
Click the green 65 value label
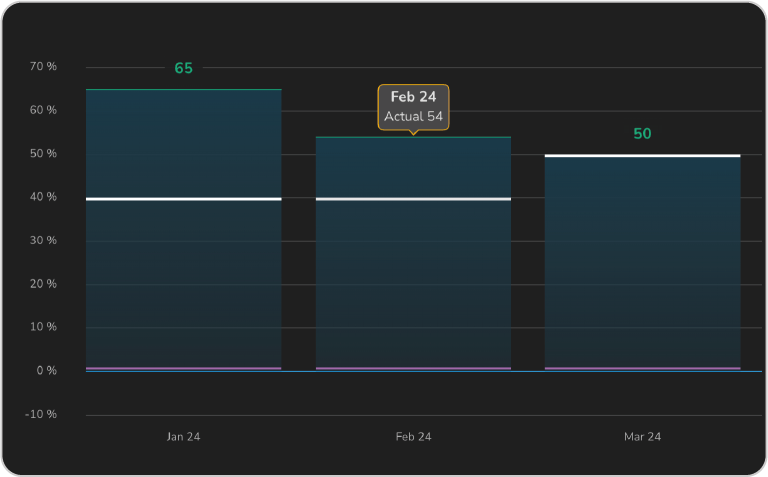pyautogui.click(x=183, y=68)
